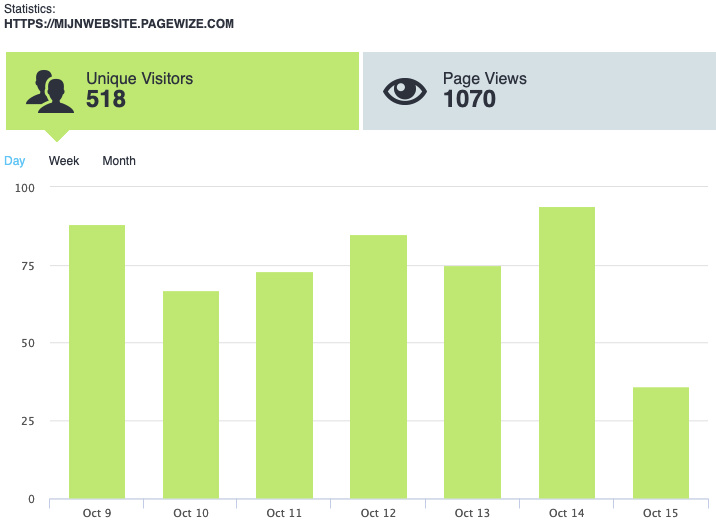Click the Oct 9 axis label

[x=97, y=513]
